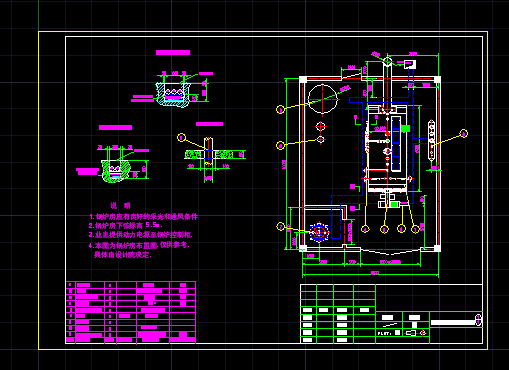
Task: Select note line mentioning 5.5m height
Action: [x=126, y=225]
